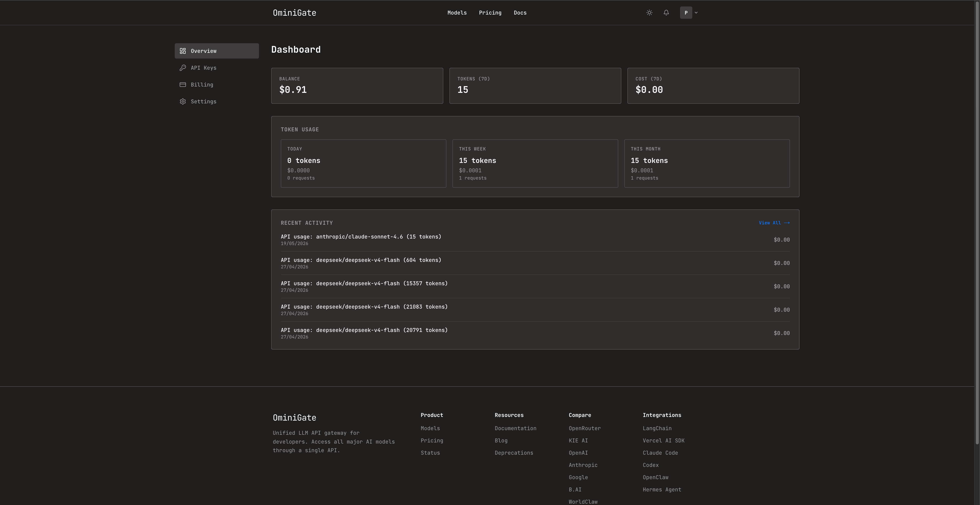This screenshot has height=505, width=980.
Task: Select the Overview sidebar item
Action: 217,51
